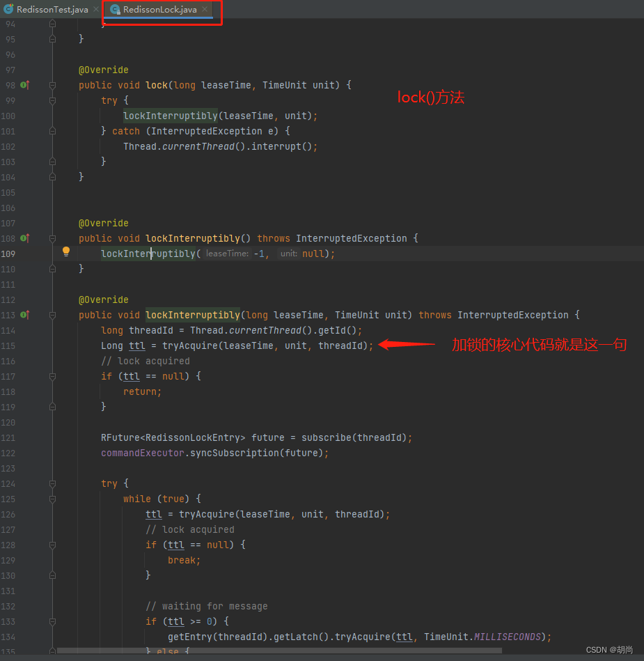Click the return statement on line 118
Image resolution: width=644 pixels, height=661 pixels.
(142, 391)
